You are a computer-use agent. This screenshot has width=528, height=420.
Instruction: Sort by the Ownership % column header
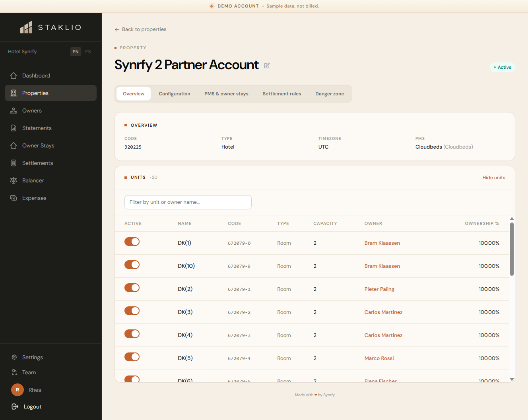click(482, 223)
